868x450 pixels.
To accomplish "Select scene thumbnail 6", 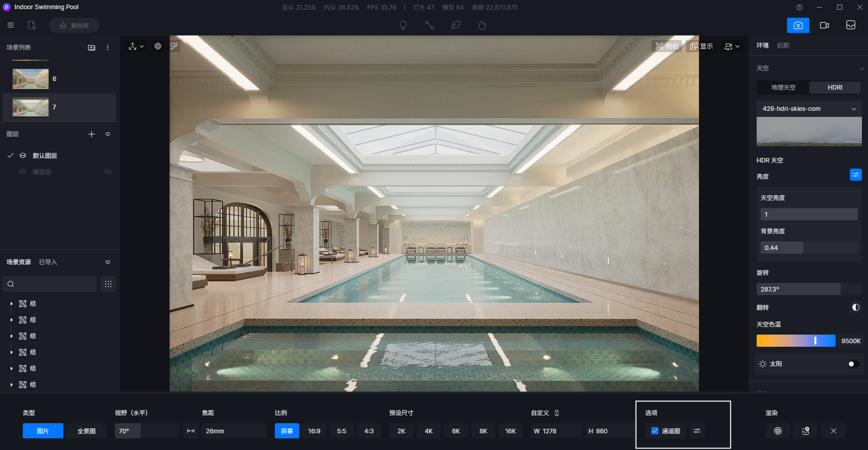I will (x=30, y=79).
